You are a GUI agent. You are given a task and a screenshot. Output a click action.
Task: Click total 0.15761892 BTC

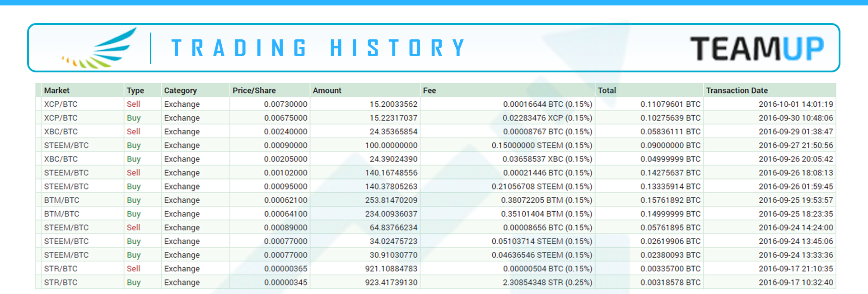(671, 200)
